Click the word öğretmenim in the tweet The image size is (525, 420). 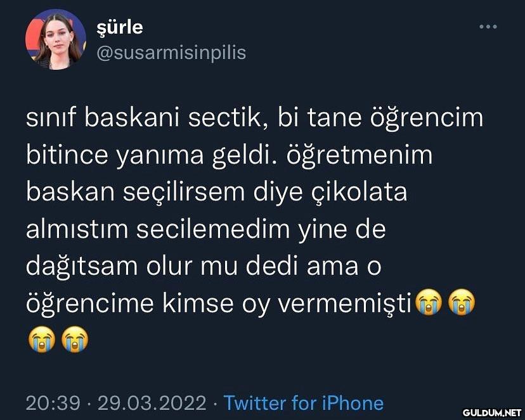tap(360, 155)
